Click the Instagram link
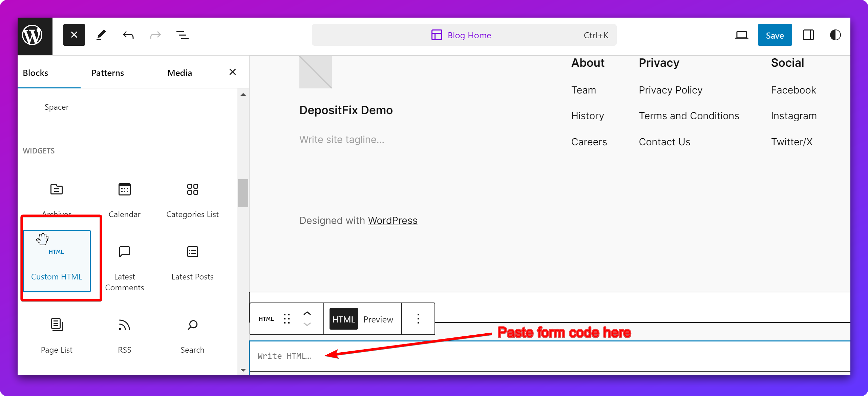 pyautogui.click(x=794, y=116)
